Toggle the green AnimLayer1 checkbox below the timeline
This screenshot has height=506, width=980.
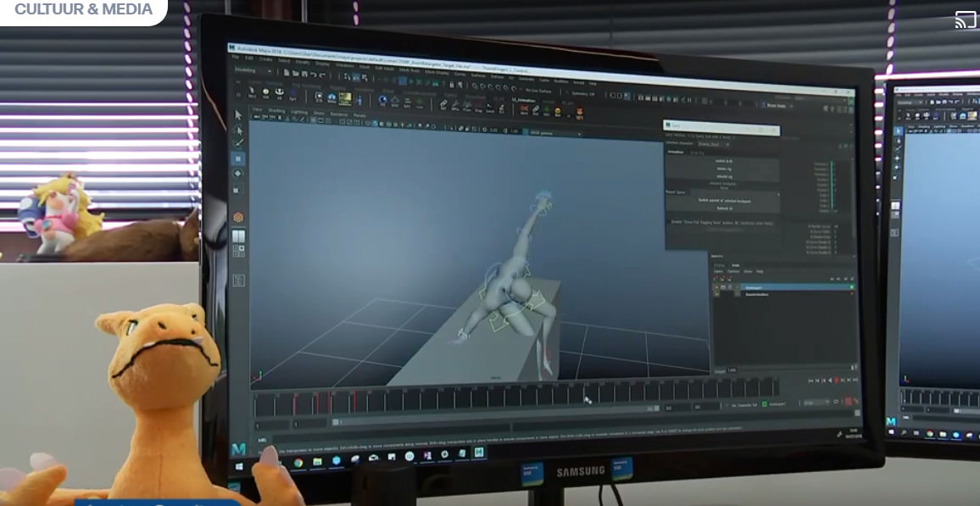click(764, 404)
